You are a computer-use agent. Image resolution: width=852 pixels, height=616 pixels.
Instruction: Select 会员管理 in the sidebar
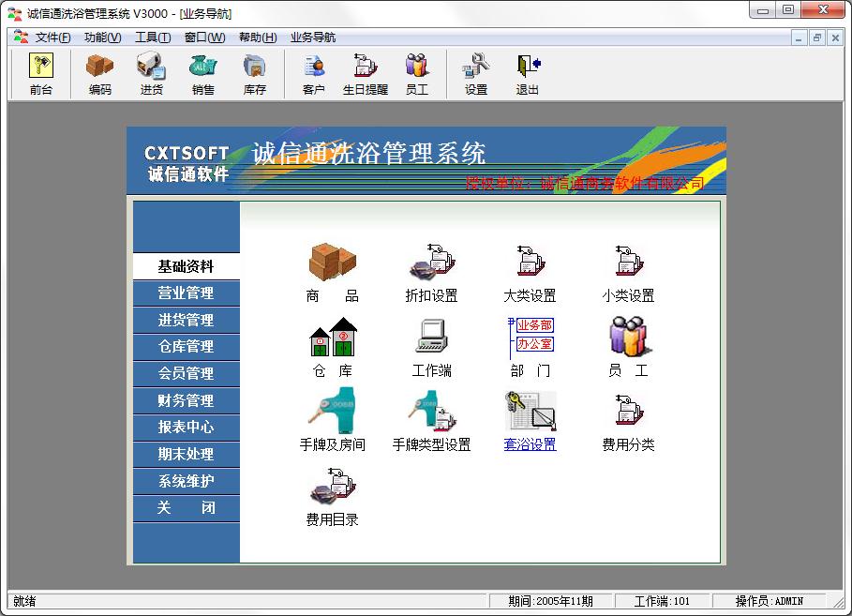pyautogui.click(x=186, y=373)
